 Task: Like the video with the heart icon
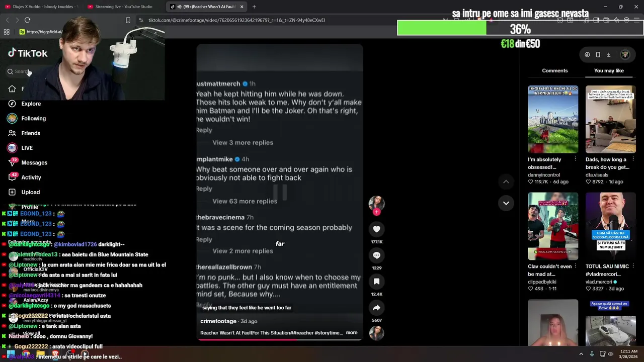(x=376, y=229)
